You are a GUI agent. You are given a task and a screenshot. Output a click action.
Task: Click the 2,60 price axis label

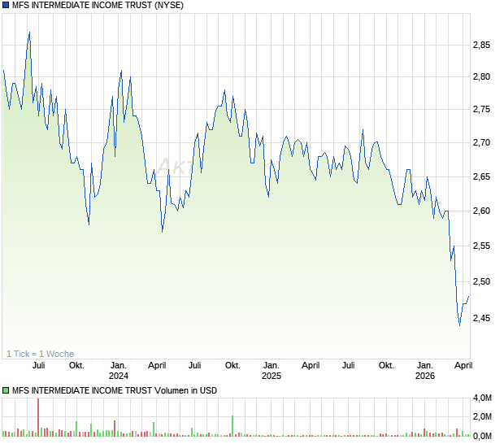pos(481,211)
